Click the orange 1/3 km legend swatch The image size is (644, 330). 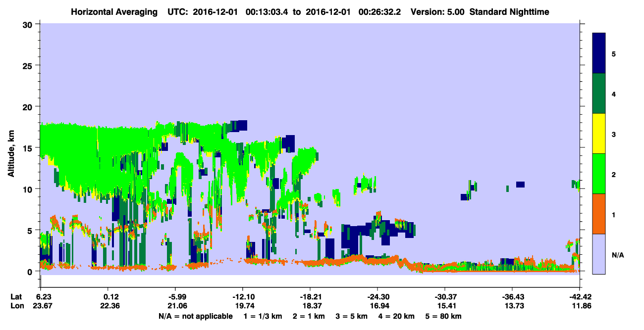click(599, 214)
